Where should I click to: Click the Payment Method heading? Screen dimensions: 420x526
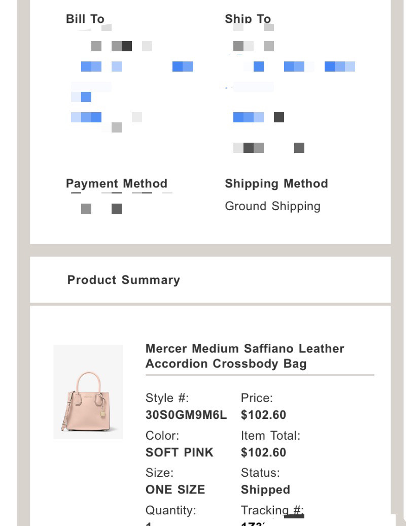[x=116, y=183]
